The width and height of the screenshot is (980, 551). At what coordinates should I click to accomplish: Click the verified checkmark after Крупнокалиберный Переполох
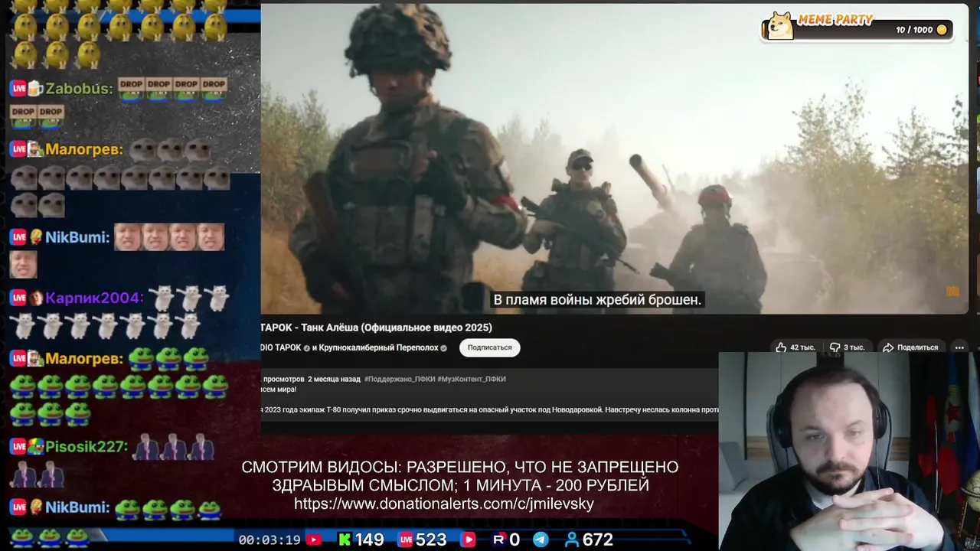(x=443, y=347)
